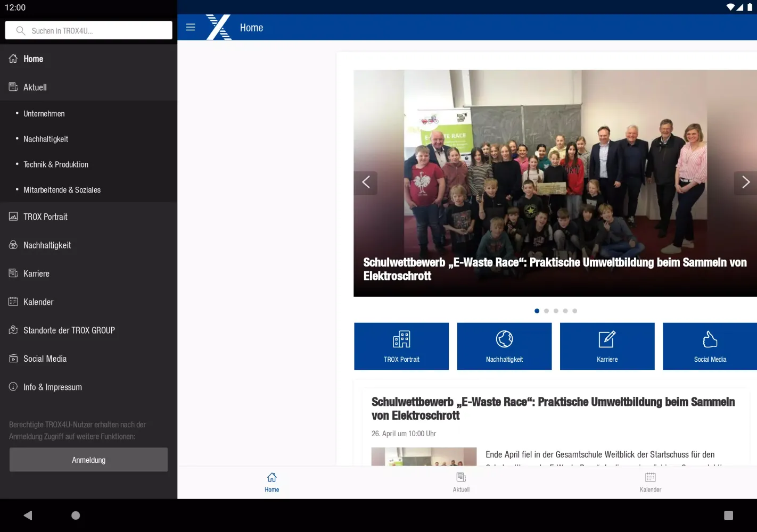Switch to the Aktuell bottom tab
The image size is (757, 532).
tap(461, 482)
